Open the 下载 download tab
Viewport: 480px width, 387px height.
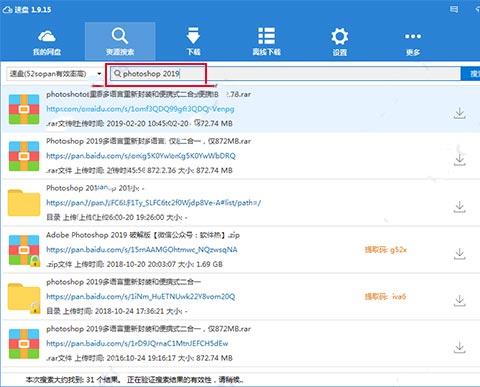coord(193,42)
